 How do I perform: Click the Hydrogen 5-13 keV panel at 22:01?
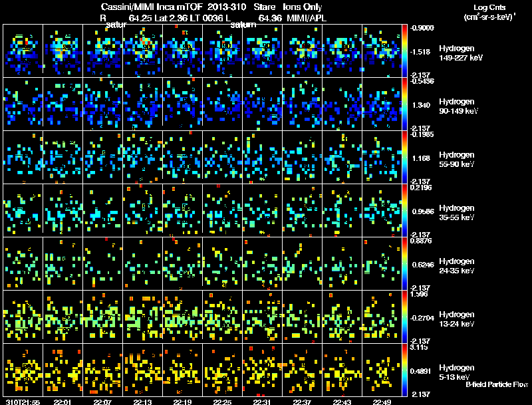(x=63, y=370)
